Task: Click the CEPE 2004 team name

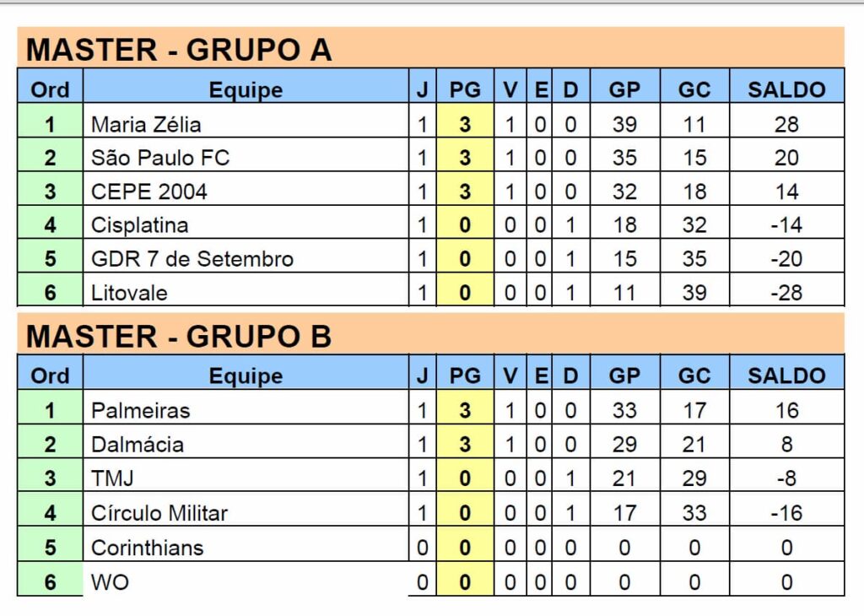Action: [x=148, y=192]
